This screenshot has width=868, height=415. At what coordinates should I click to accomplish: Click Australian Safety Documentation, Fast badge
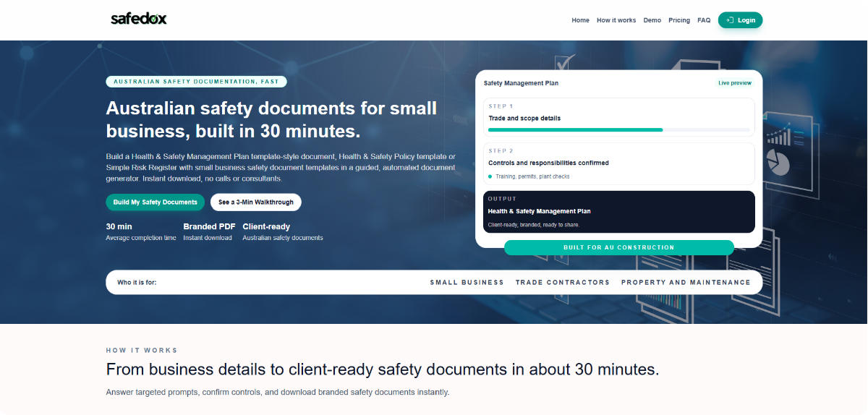[x=196, y=82]
